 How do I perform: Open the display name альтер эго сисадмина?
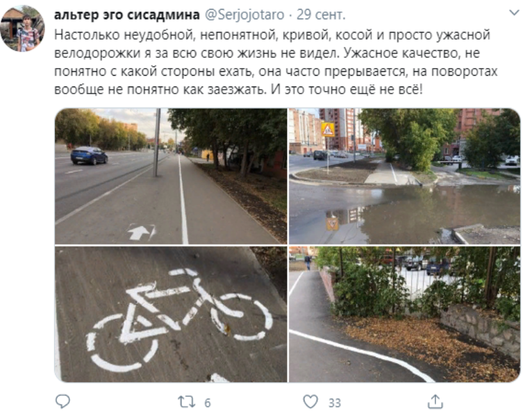[x=126, y=15]
